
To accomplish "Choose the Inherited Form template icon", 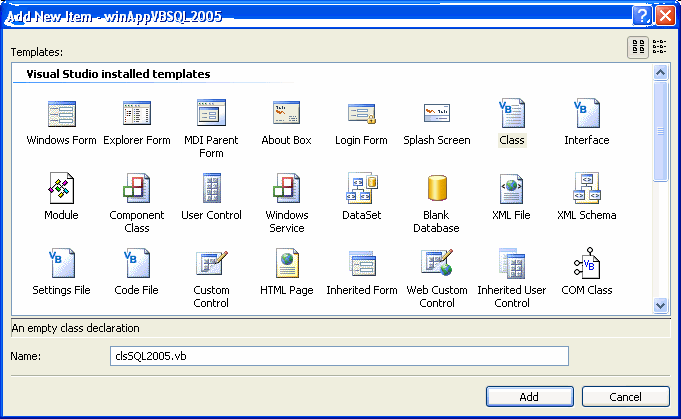I will pyautogui.click(x=362, y=263).
